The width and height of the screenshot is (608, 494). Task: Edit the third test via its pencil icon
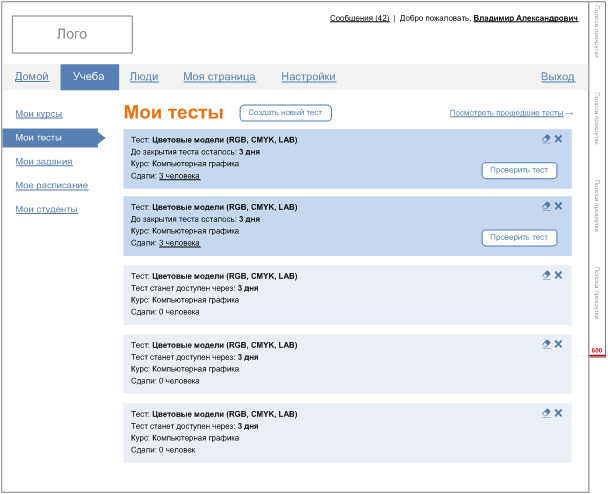(546, 275)
